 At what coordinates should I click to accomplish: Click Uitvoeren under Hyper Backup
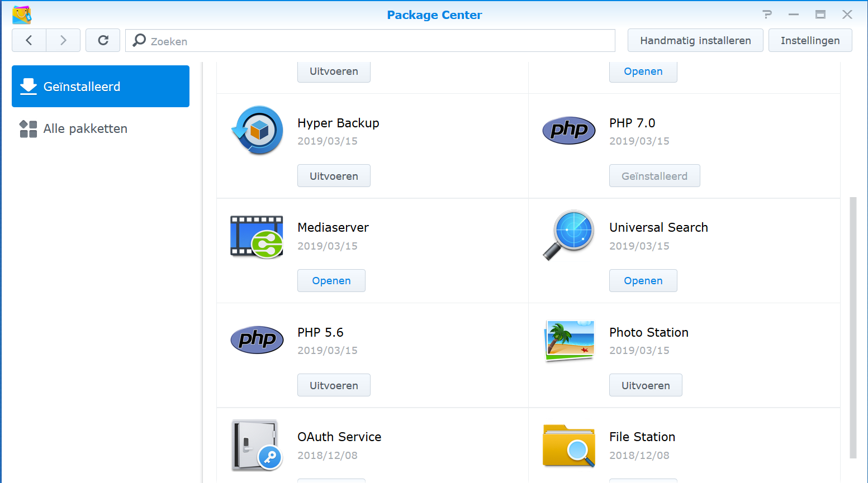[334, 176]
